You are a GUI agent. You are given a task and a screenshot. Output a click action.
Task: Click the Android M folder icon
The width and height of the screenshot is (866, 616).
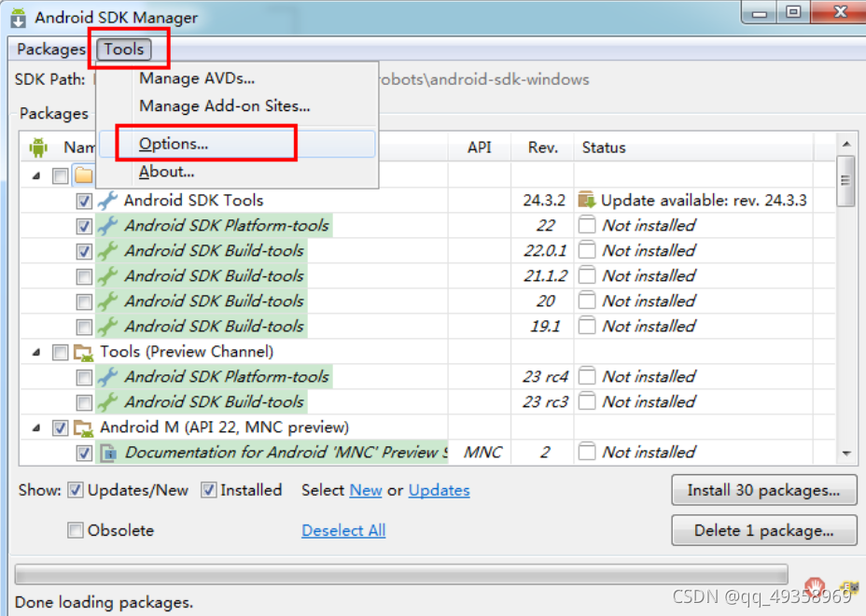click(85, 427)
